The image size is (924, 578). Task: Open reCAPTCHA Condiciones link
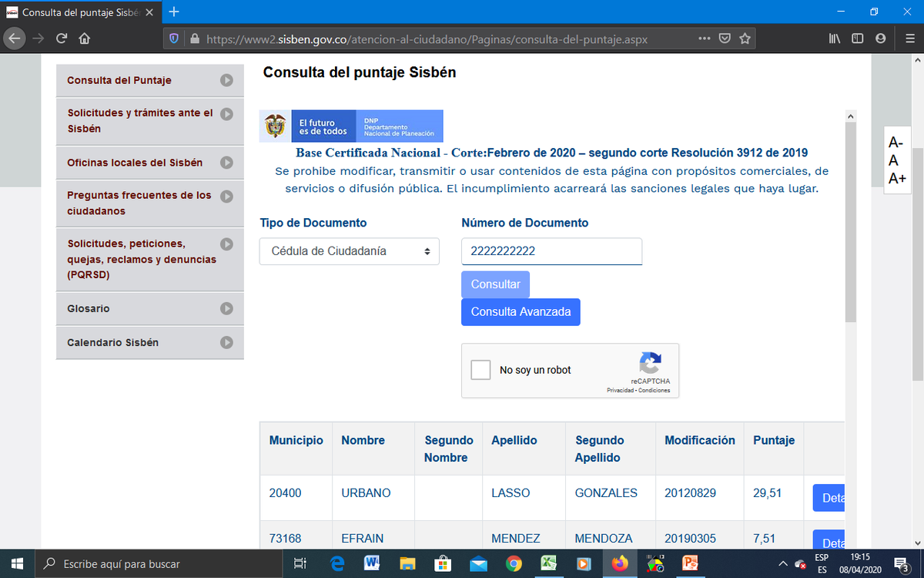pyautogui.click(x=653, y=391)
